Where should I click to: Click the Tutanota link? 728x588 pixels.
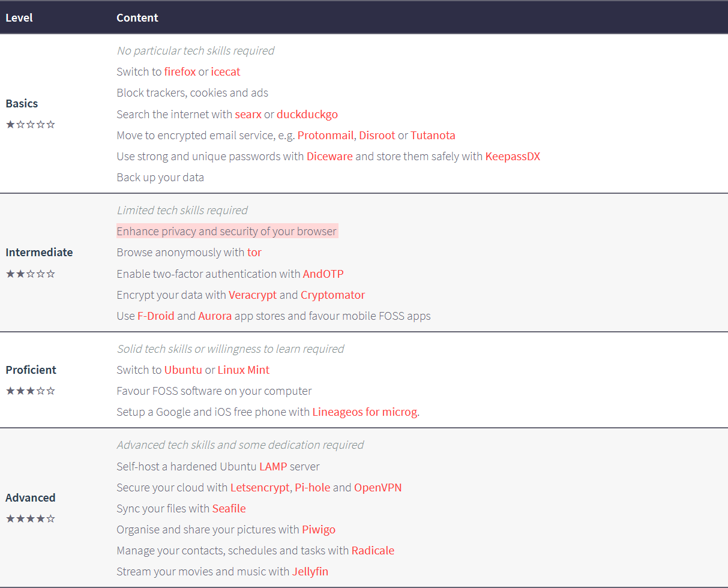click(433, 135)
